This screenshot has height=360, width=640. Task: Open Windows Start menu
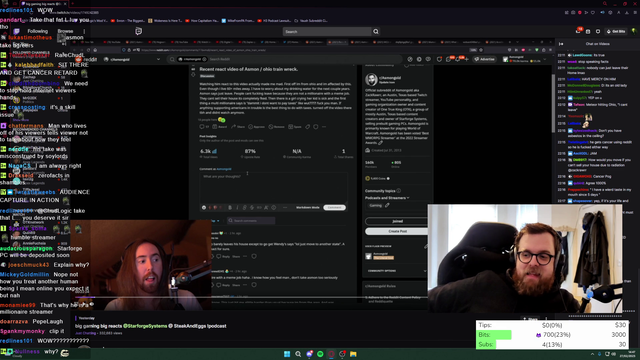coord(287,354)
